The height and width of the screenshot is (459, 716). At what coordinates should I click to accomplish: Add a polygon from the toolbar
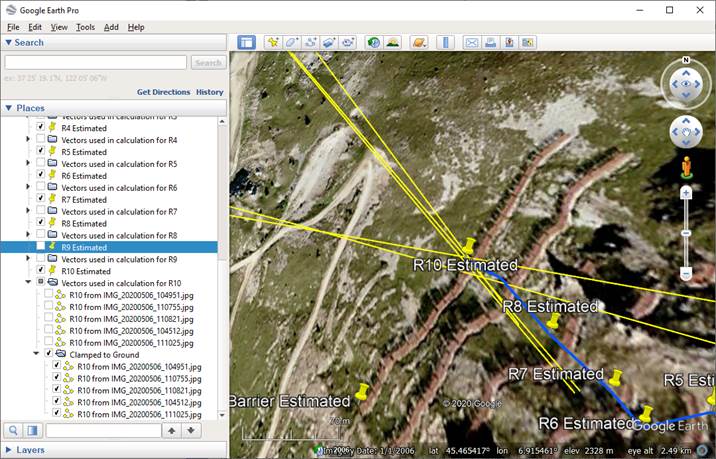[292, 42]
